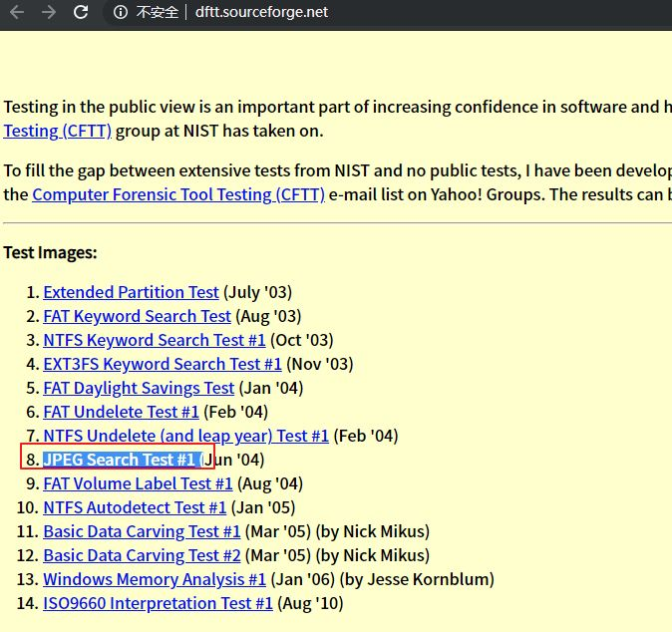Reload the page with the refresh icon
Screen dimensions: 672x632
(x=81, y=12)
